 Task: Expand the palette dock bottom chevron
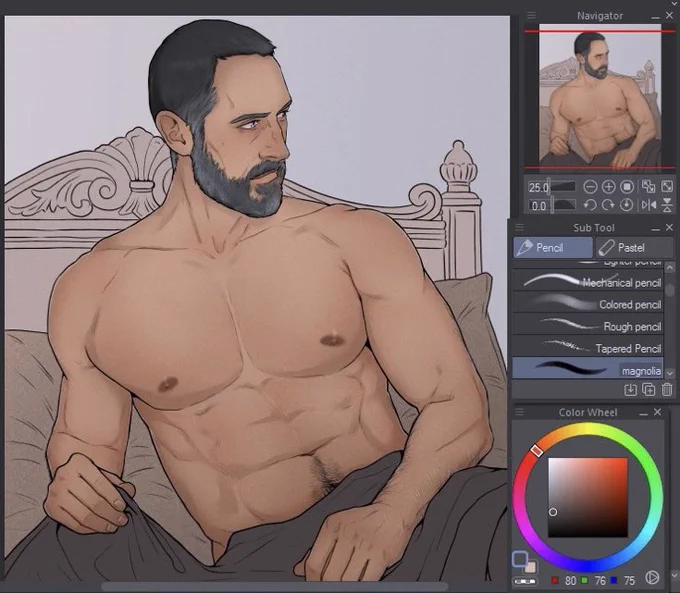coord(675,575)
